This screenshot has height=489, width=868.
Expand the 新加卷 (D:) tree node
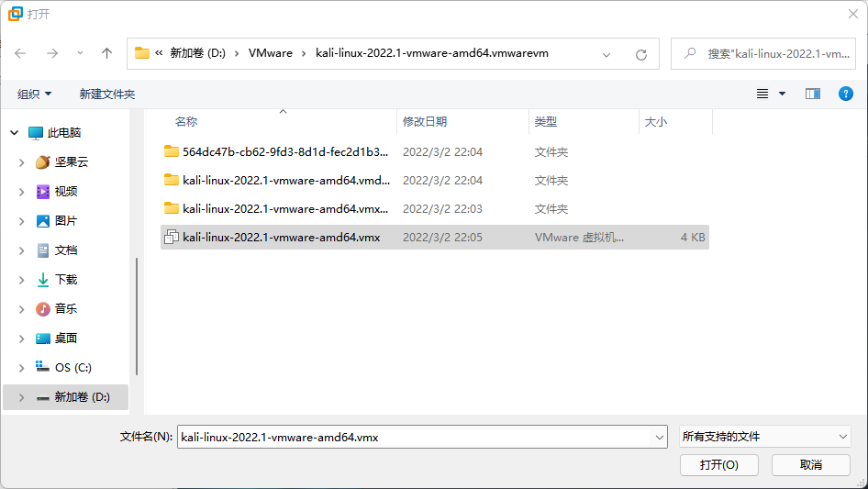[x=22, y=397]
